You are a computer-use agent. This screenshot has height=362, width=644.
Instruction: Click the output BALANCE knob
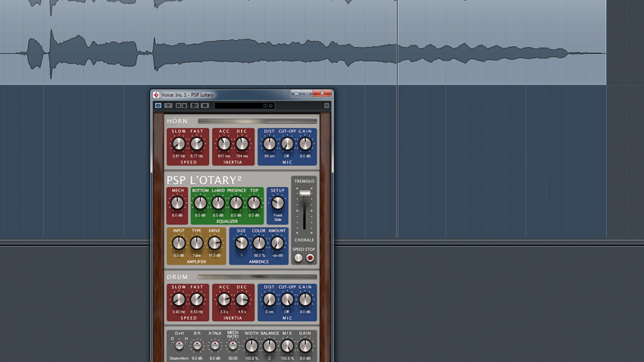(x=270, y=346)
